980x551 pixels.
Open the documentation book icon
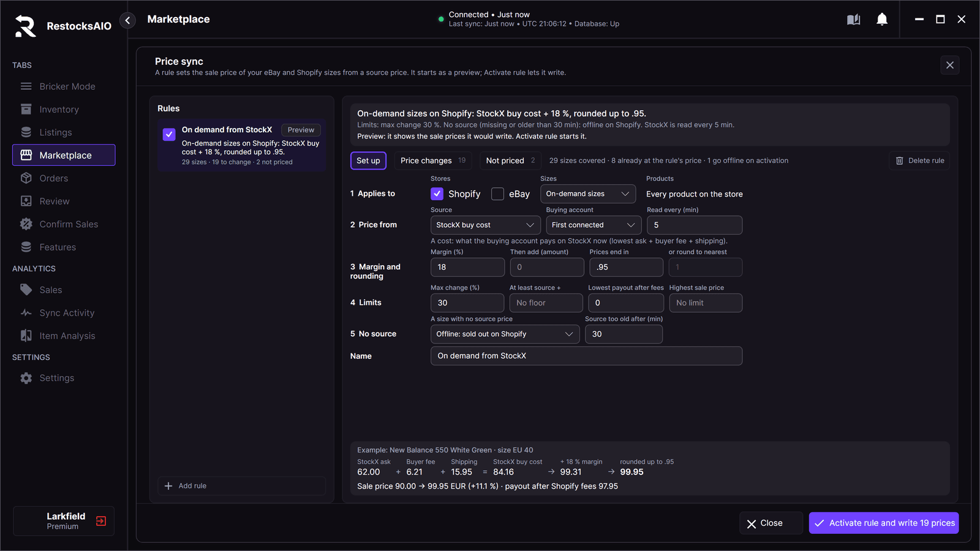click(853, 20)
